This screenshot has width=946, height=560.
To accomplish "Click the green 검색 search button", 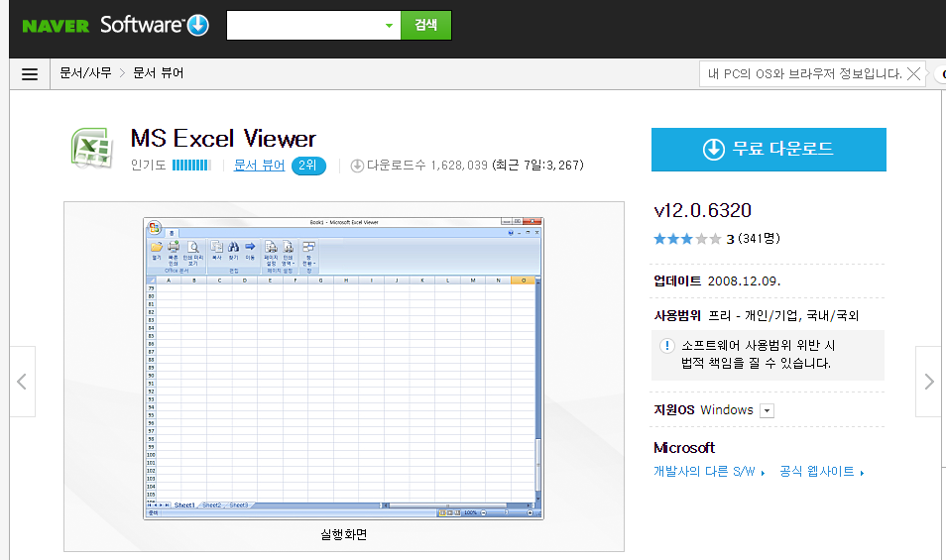I will [426, 26].
